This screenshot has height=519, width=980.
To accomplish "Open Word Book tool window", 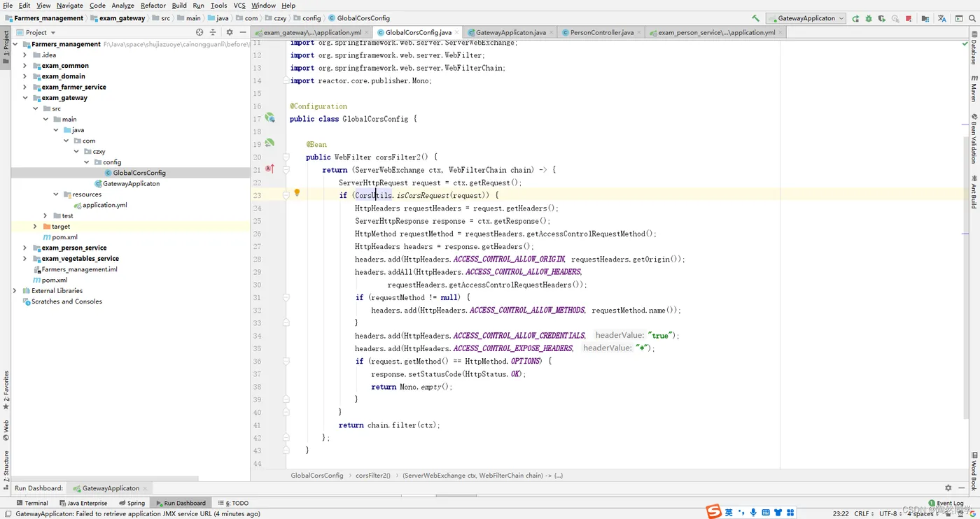I will [x=974, y=470].
